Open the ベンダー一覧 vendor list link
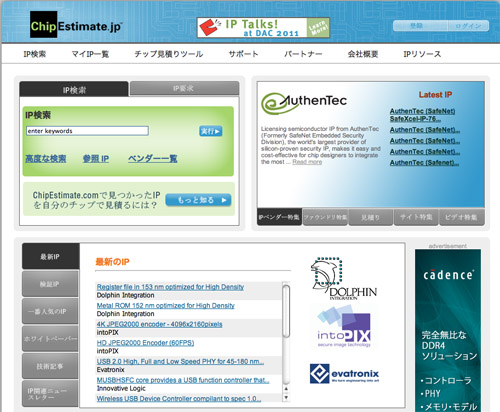The width and height of the screenshot is (500, 412). point(153,159)
